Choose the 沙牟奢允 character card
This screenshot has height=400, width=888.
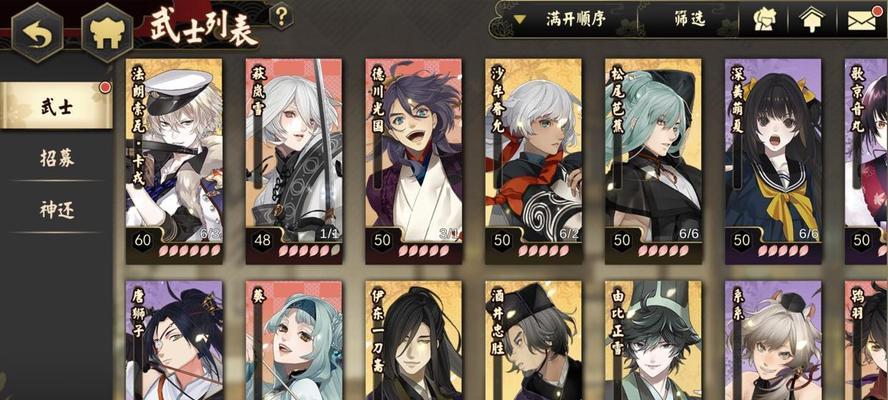coord(533,161)
